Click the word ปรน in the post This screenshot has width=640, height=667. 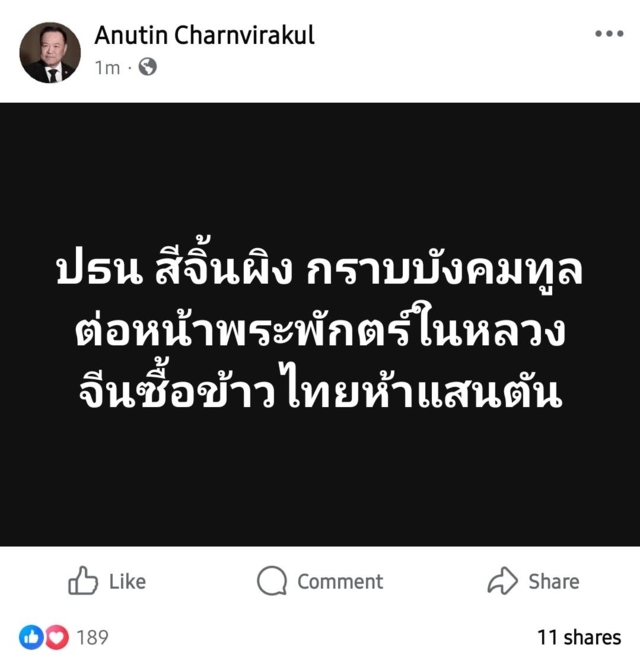pos(99,271)
